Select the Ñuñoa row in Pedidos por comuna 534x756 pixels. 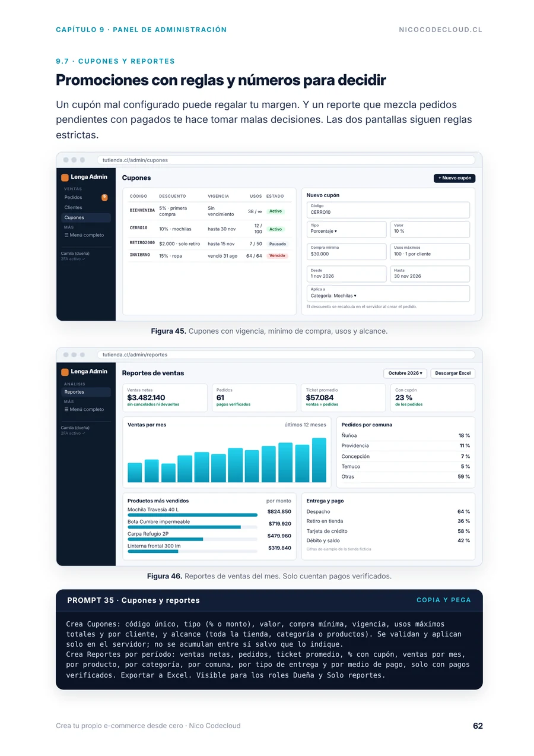pos(406,435)
